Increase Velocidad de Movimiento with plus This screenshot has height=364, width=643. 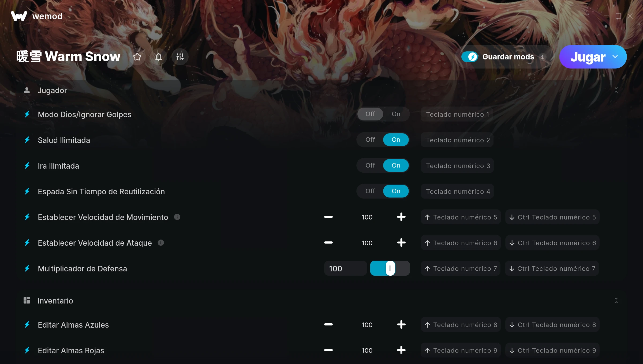point(401,217)
